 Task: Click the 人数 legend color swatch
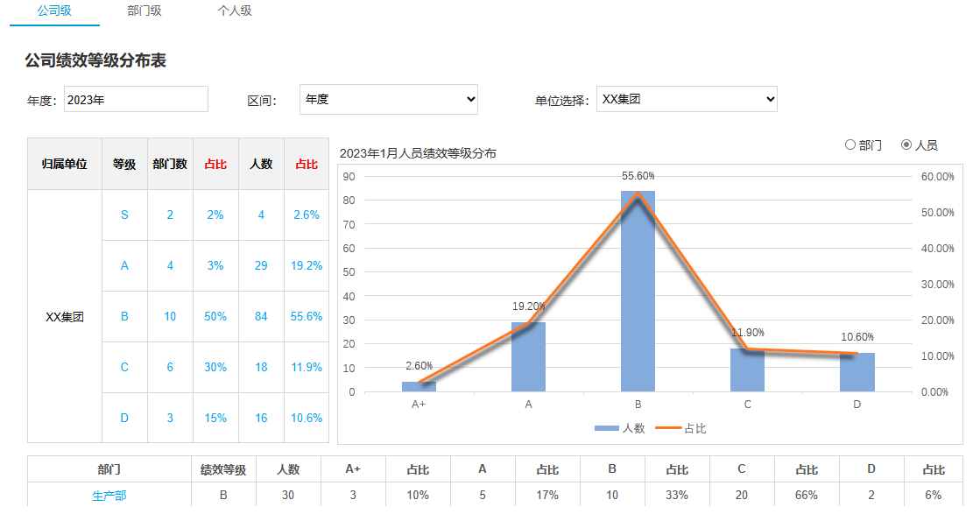click(606, 428)
